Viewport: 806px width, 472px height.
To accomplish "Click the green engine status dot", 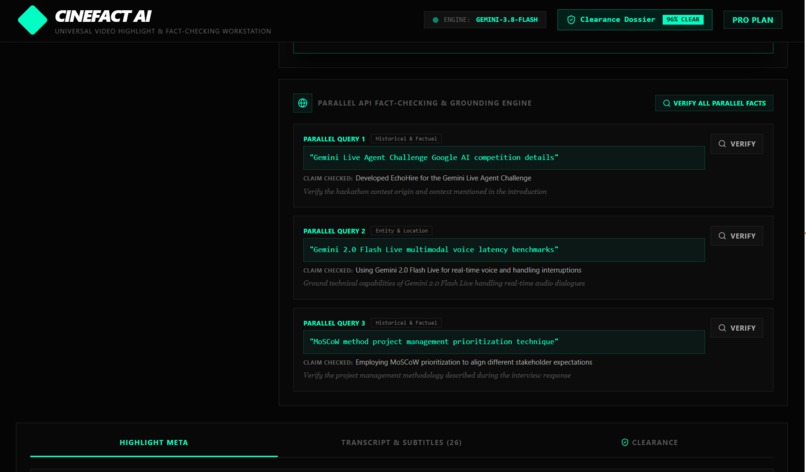I will [435, 20].
